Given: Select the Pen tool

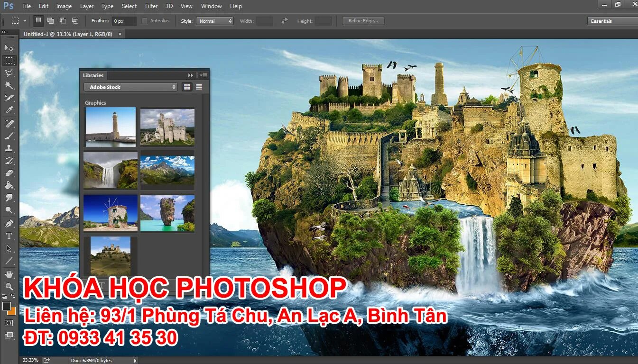Looking at the screenshot, I should (9, 223).
